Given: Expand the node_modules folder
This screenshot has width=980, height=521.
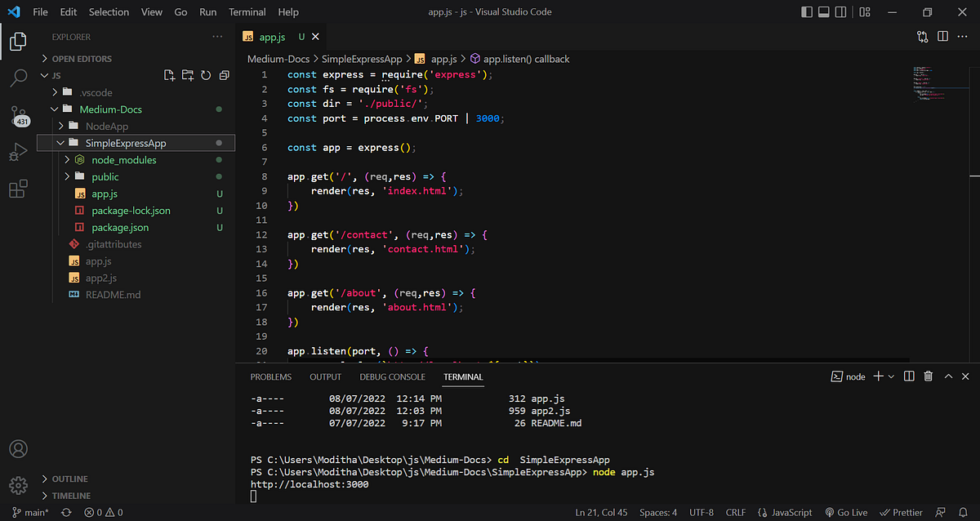Looking at the screenshot, I should point(69,159).
